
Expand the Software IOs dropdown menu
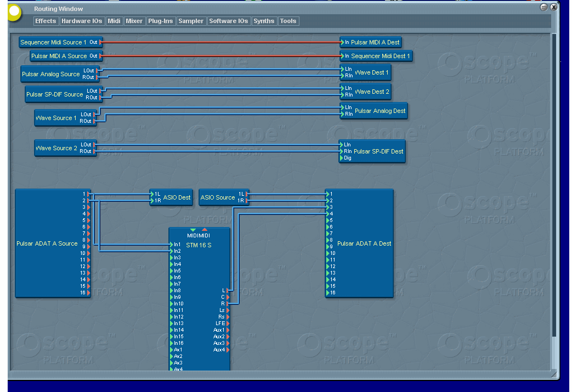point(229,21)
